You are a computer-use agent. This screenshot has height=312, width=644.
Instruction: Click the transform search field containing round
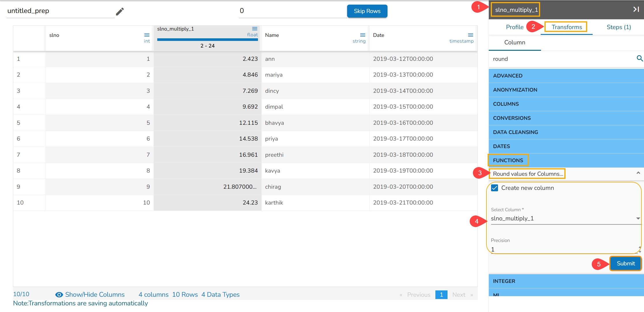pos(560,59)
